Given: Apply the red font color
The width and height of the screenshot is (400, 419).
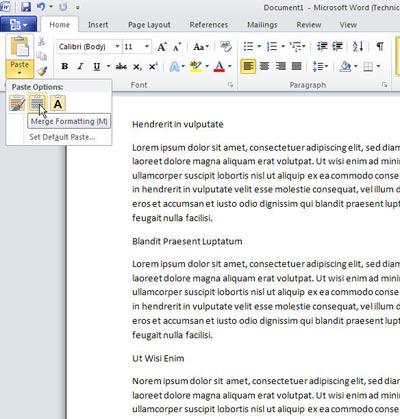Looking at the screenshot, I should [219, 66].
